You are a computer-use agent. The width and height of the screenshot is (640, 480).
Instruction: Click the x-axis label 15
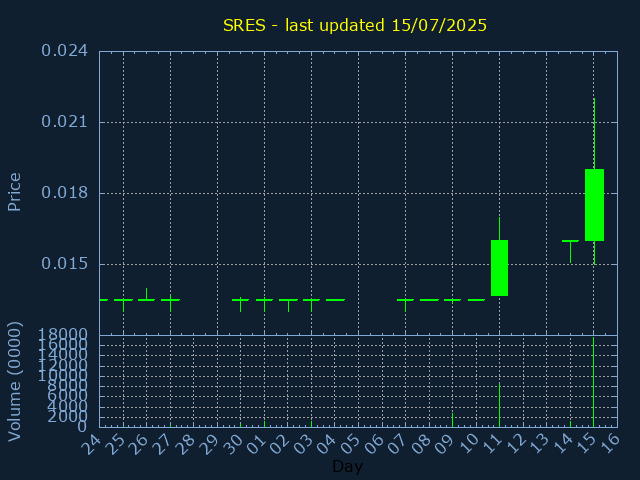[586, 444]
